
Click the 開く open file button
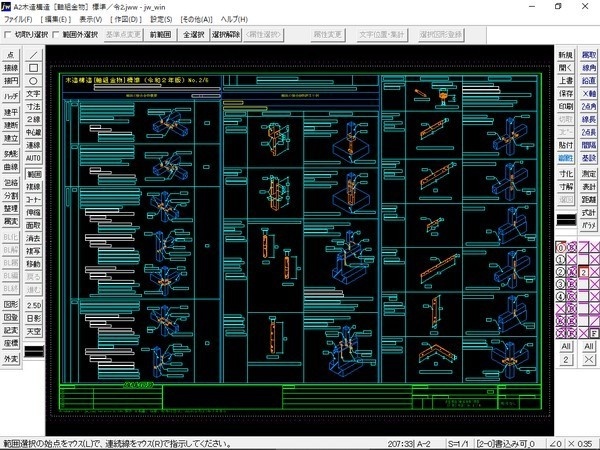pos(566,68)
